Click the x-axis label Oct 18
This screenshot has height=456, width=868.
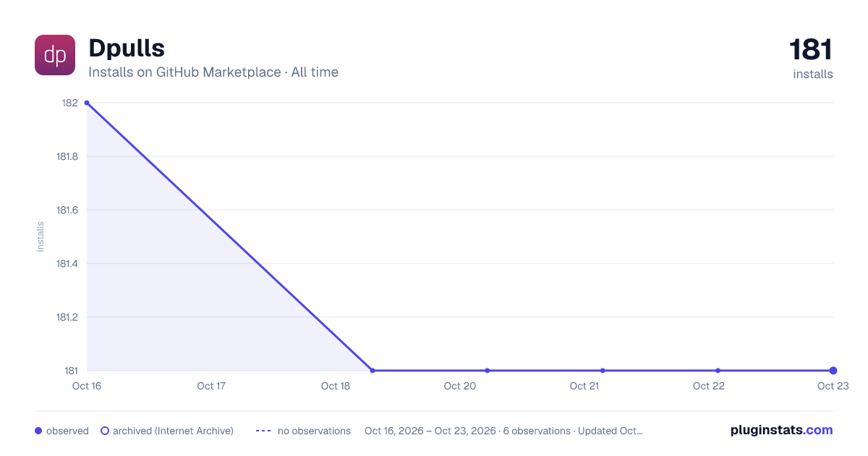336,386
